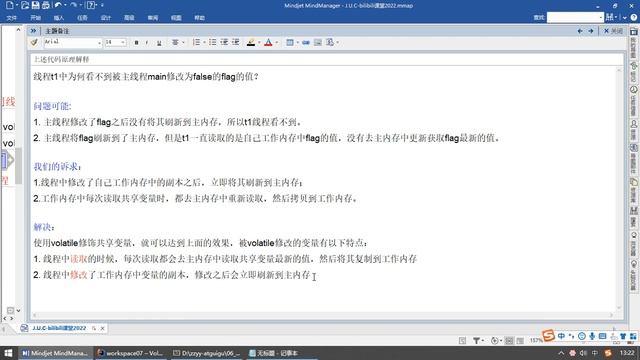Click the last icon in the notes formatting toolbar
This screenshot has height=360, width=640.
coord(330,42)
